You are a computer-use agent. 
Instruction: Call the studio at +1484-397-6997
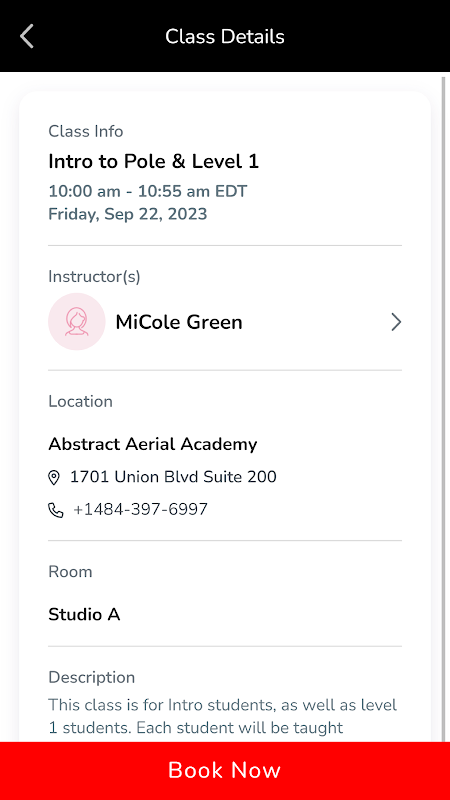140,509
